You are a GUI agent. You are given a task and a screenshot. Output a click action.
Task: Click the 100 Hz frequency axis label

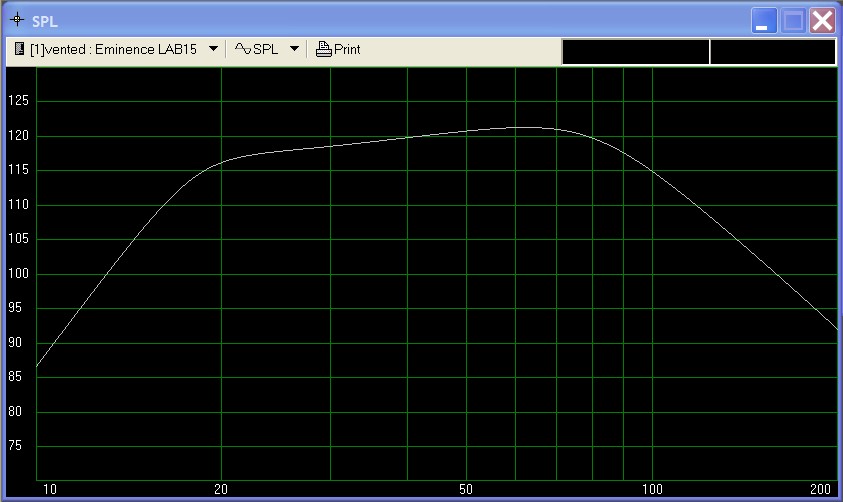pos(652,489)
